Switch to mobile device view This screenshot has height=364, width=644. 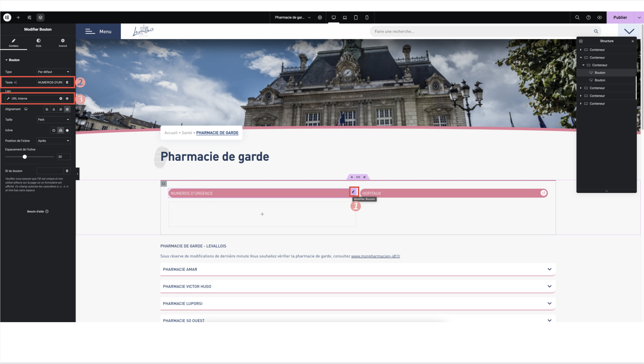(x=367, y=17)
